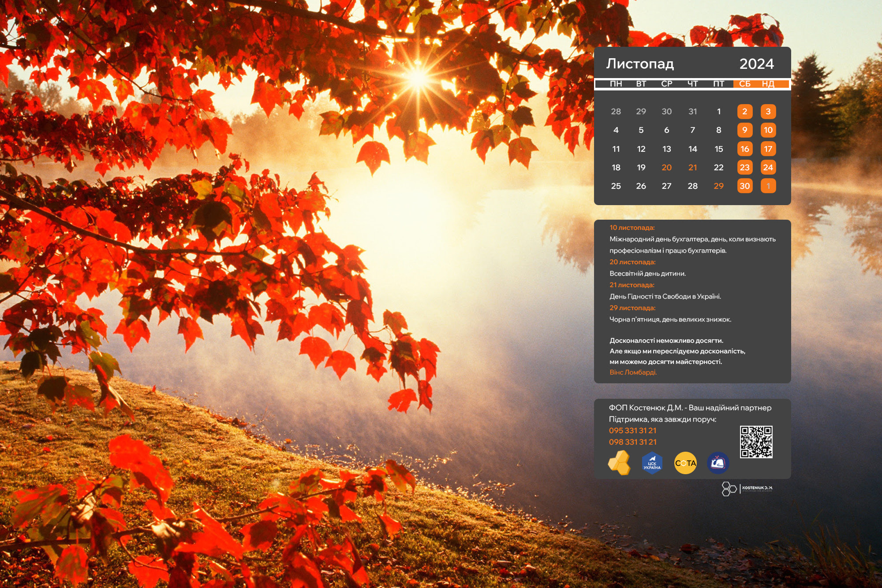Select grey date 31 in the calendar
The width and height of the screenshot is (882, 588).
(693, 112)
